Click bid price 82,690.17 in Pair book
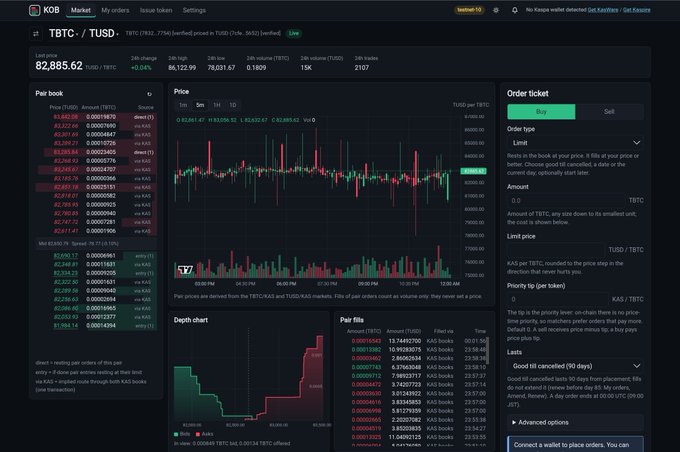The image size is (680, 452). 65,256
